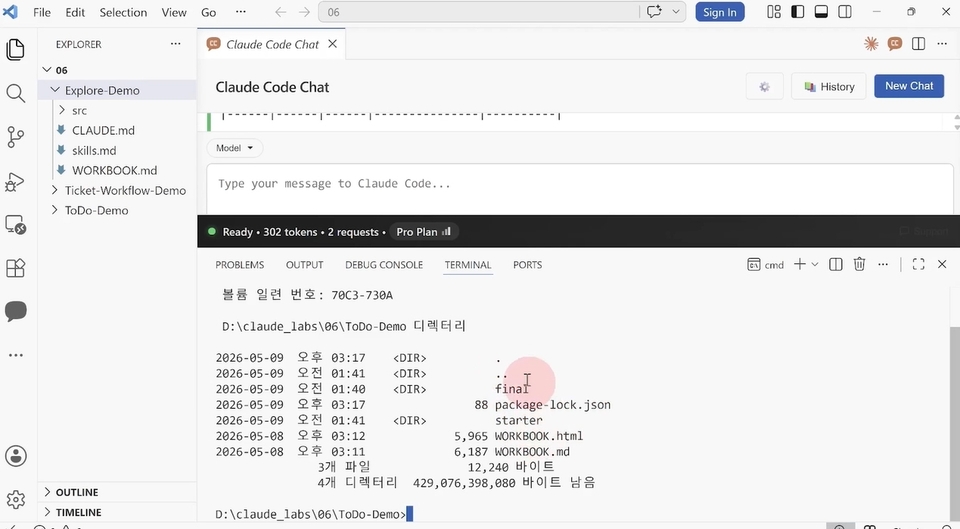Click the New Chat button
The width and height of the screenshot is (960, 529).
click(909, 86)
